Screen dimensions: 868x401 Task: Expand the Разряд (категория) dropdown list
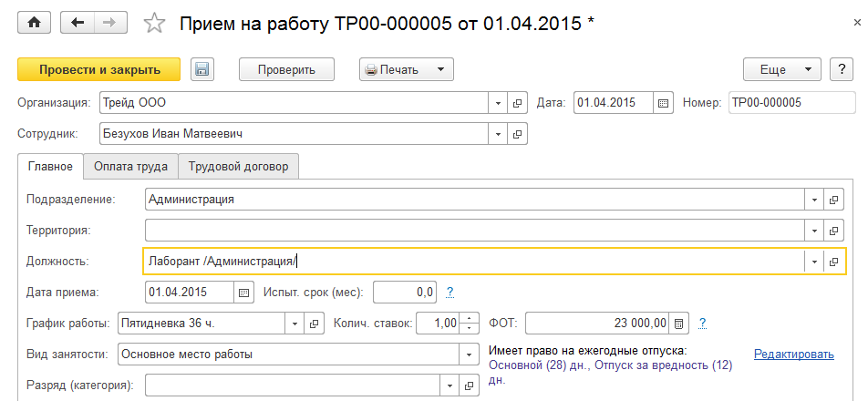(x=450, y=385)
